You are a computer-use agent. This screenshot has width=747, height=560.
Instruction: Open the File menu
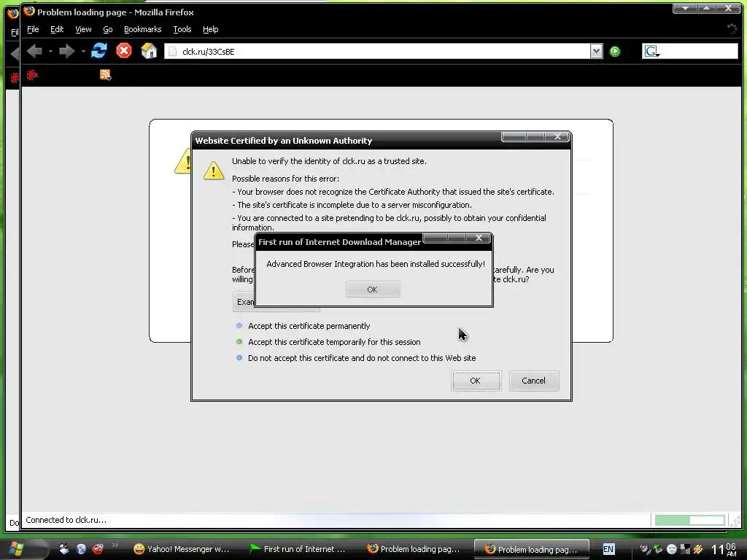point(33,29)
